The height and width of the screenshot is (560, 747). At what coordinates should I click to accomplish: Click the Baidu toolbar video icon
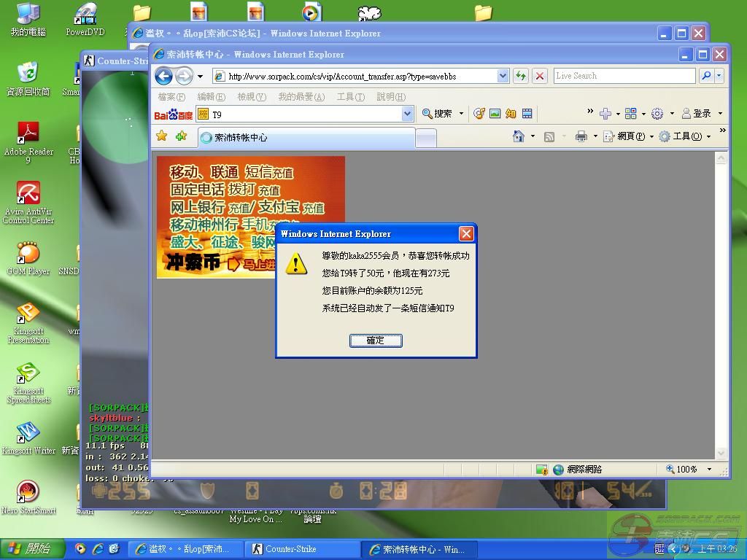(x=527, y=114)
